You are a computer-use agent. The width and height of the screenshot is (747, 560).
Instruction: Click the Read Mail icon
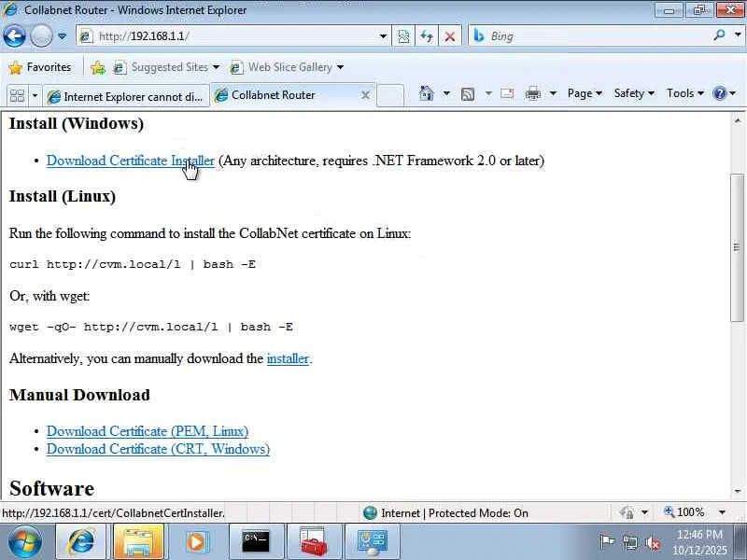tap(507, 93)
